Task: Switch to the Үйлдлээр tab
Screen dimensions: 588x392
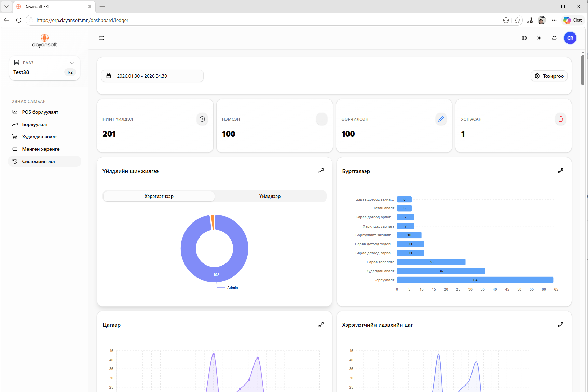Action: [x=270, y=196]
